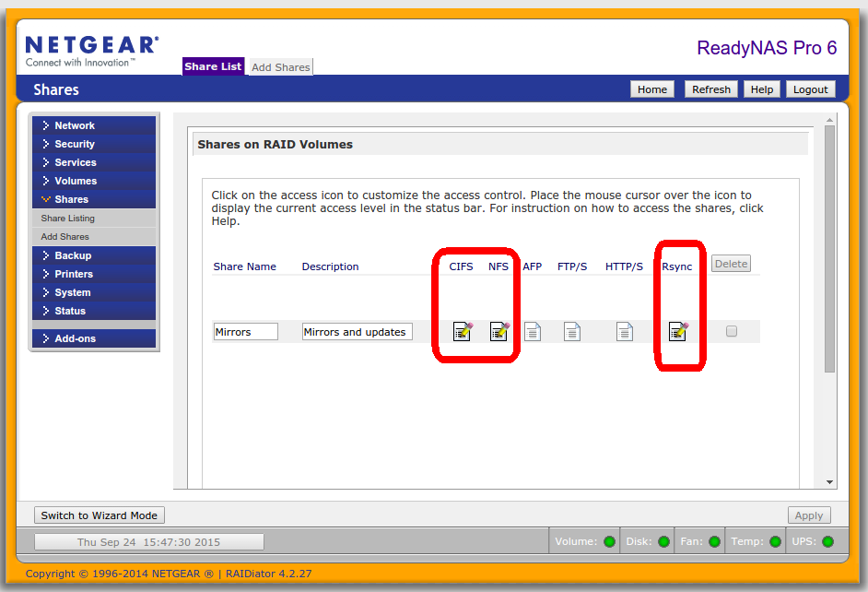Click the Share Name column header

(x=245, y=266)
